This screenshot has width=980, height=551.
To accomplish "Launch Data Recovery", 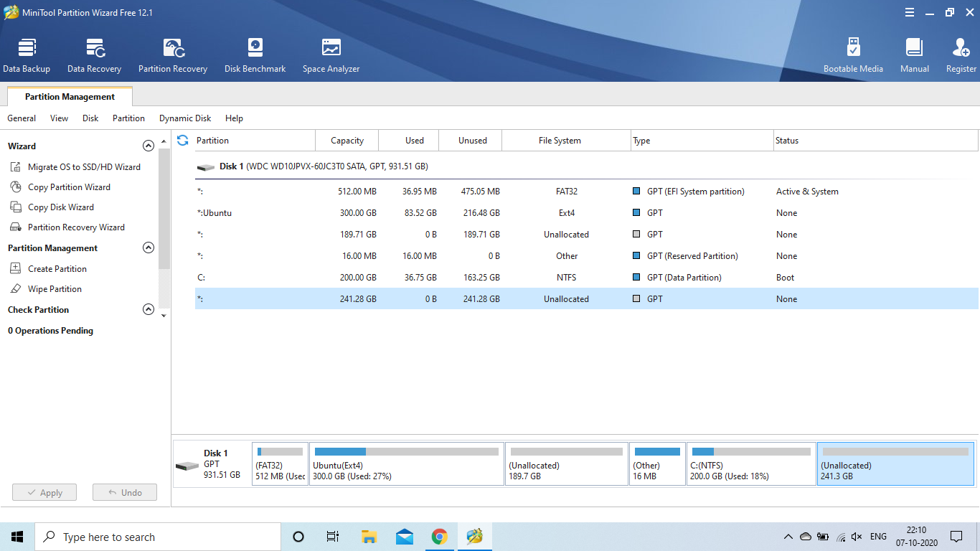I will (x=94, y=56).
